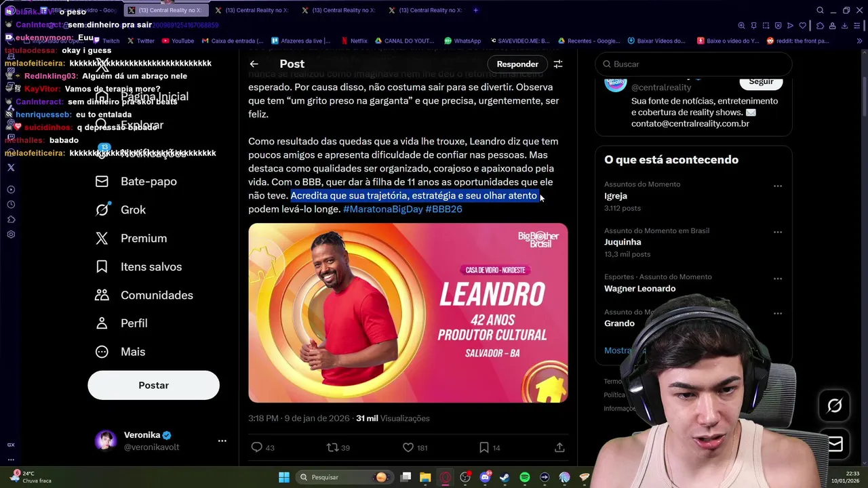
Task: Open the Leandro BBB image
Action: (408, 312)
